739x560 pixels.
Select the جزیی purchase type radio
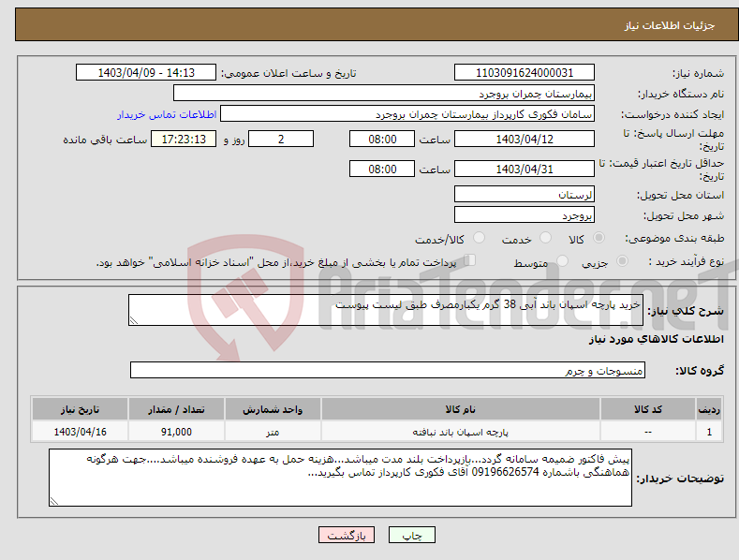(x=622, y=260)
